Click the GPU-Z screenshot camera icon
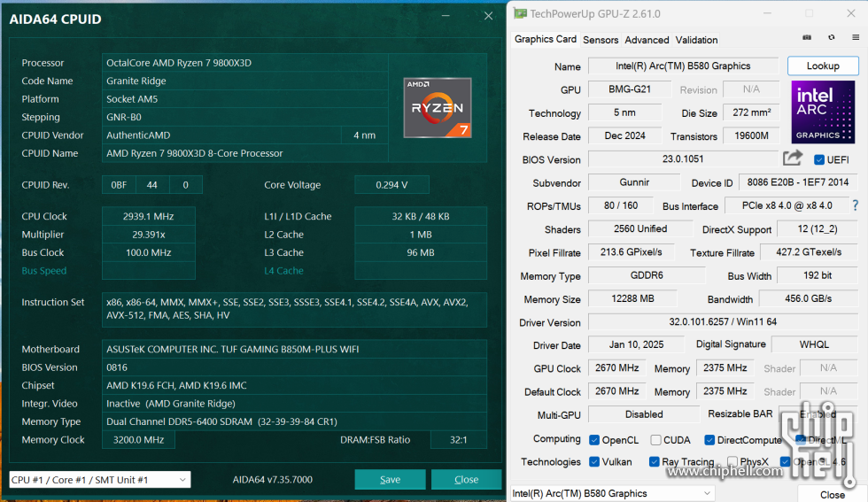The image size is (868, 502). coord(807,38)
